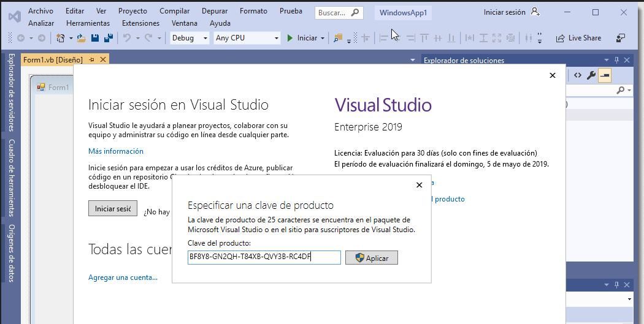This screenshot has height=324, width=644.
Task: Click the horizontal spacing layout icon
Action: coord(529,38)
